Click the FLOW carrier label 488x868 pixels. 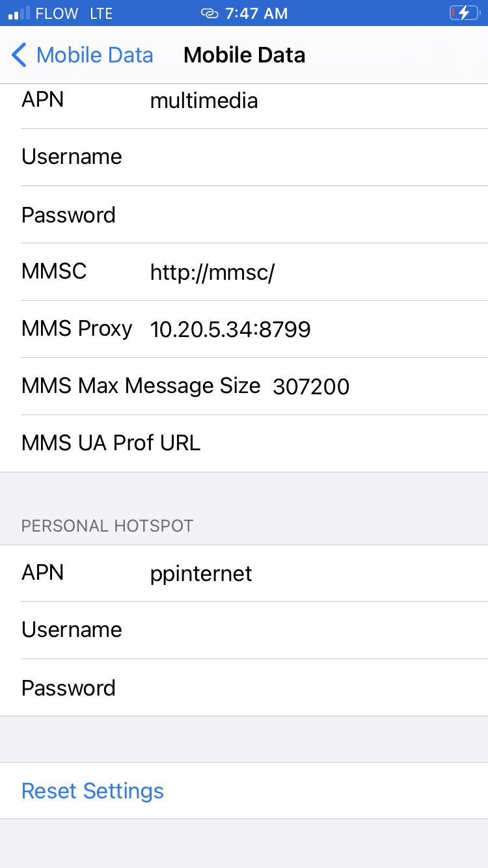(x=58, y=12)
